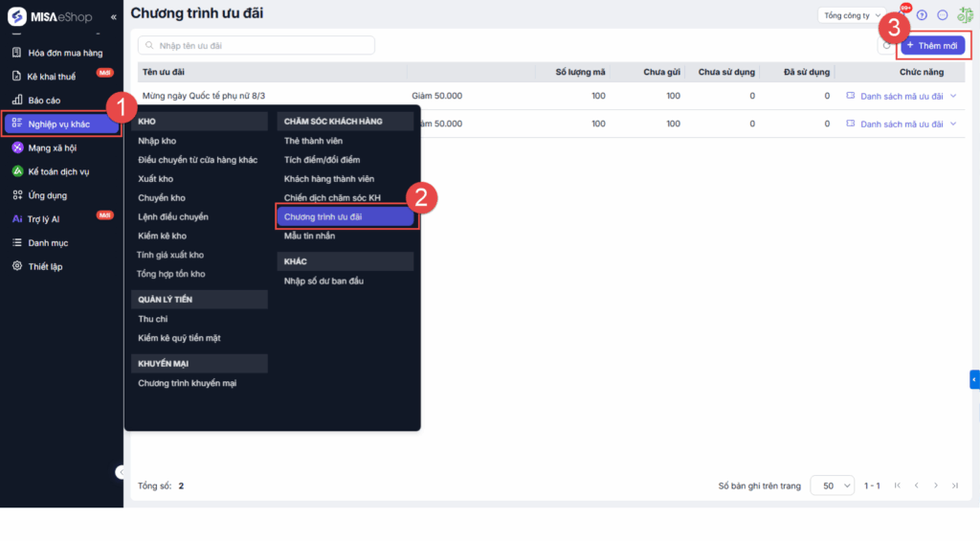
Task: Expand the blue side panel handle
Action: (974, 379)
